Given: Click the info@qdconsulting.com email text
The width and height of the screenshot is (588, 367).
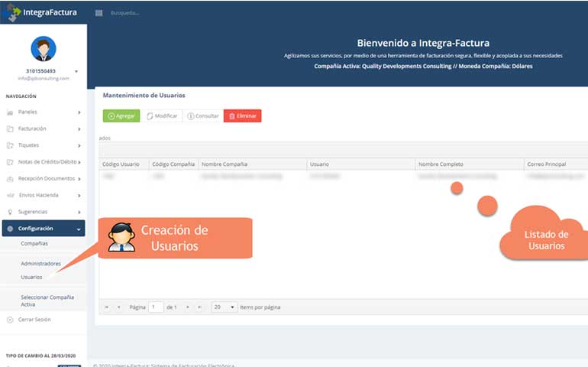Looking at the screenshot, I should click(x=44, y=79).
